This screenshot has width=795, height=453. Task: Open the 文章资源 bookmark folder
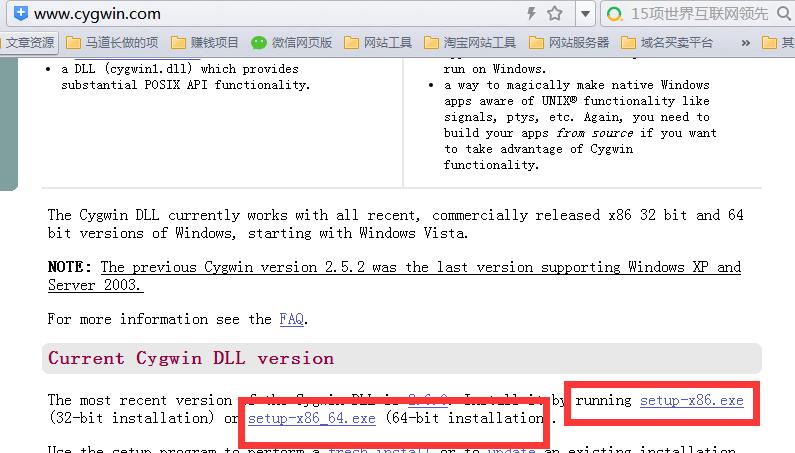[29, 43]
